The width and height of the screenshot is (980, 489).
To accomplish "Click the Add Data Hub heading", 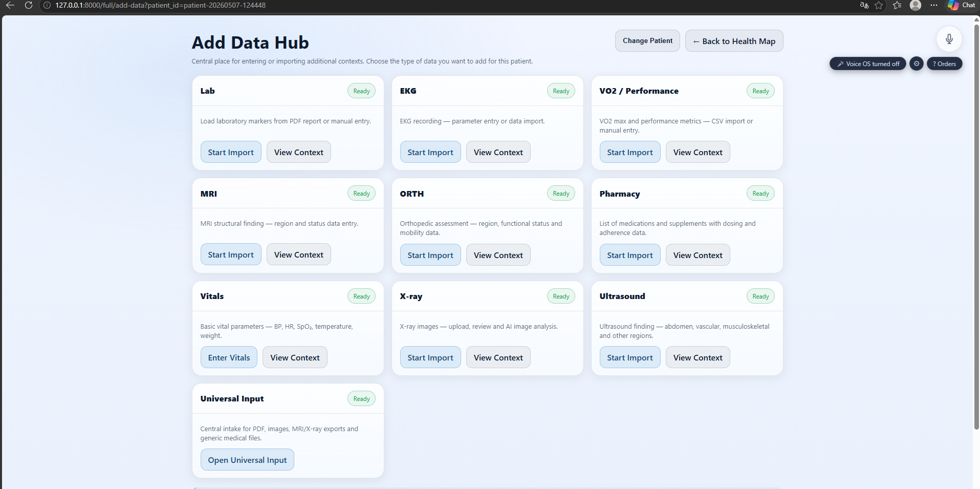I will tap(250, 42).
